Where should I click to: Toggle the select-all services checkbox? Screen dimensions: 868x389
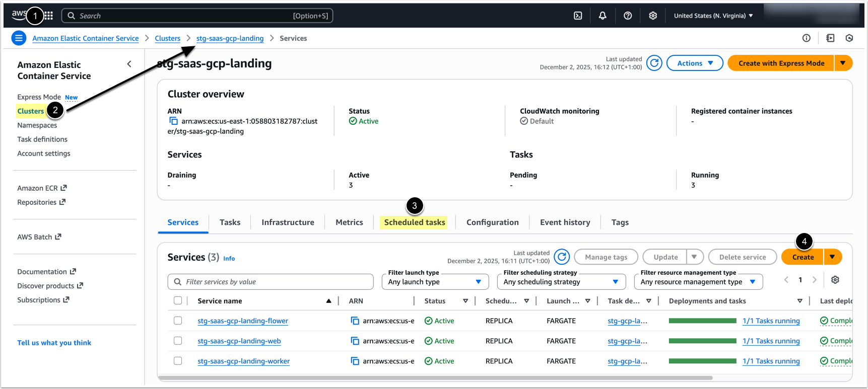pos(178,300)
